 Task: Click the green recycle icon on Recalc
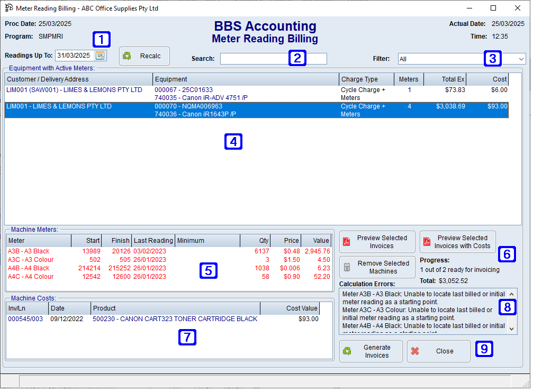127,56
